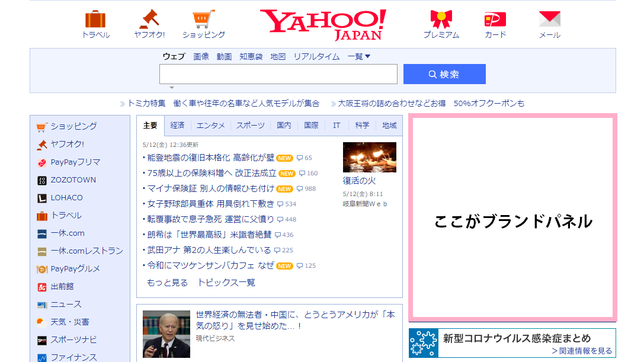Click the PayPayフリマ icon in the sidebar
The image size is (644, 362).
(x=42, y=163)
